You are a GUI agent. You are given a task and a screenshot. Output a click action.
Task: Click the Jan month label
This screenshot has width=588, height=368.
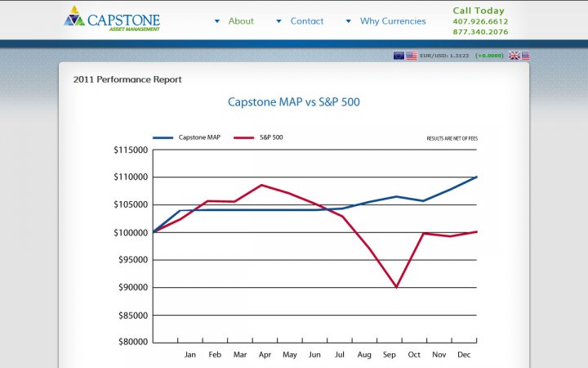(x=190, y=355)
